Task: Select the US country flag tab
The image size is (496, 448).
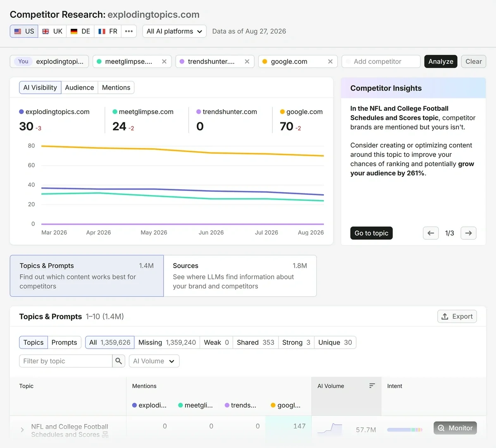Action: 24,31
